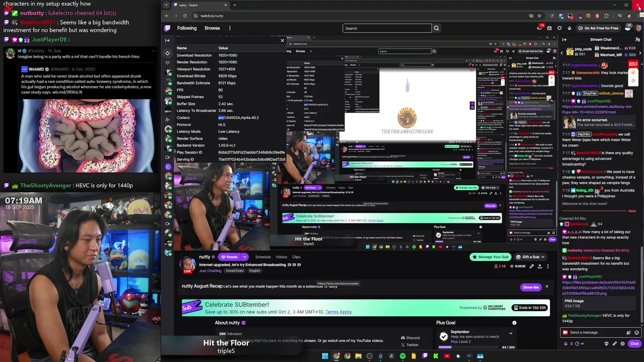Expand the Gift a Sub dropdown
The image size is (644, 362).
(x=542, y=257)
